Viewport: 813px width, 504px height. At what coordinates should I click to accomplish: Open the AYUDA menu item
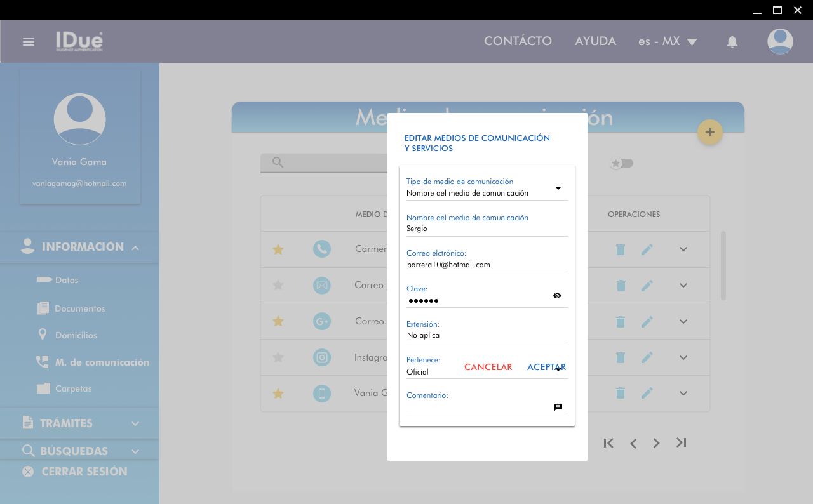(x=595, y=41)
